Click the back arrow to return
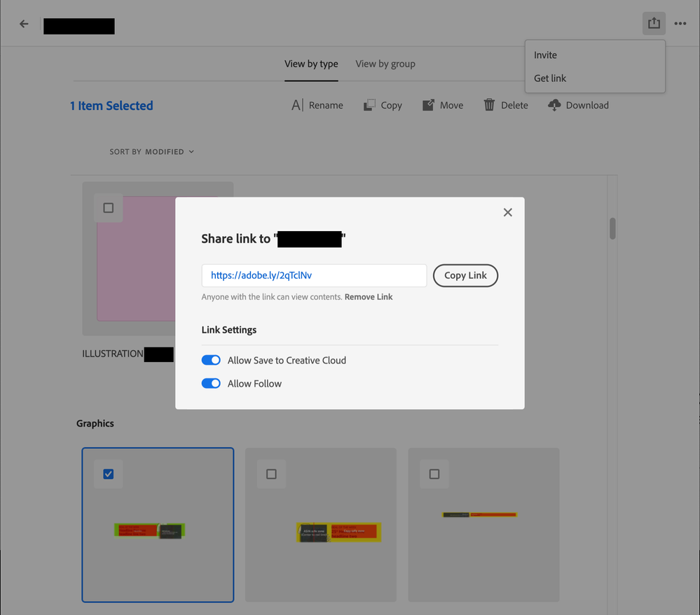This screenshot has height=615, width=700. tap(23, 23)
